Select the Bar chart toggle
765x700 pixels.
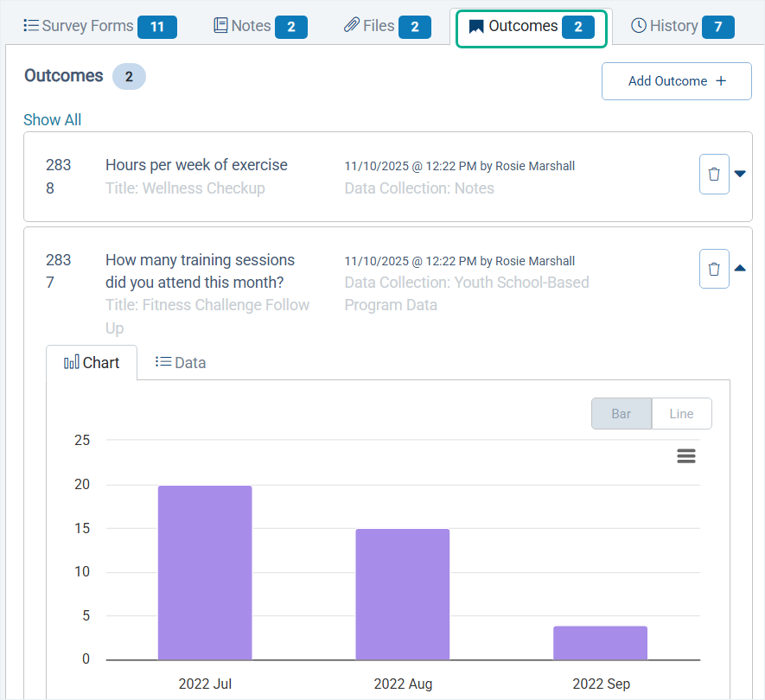[621, 414]
